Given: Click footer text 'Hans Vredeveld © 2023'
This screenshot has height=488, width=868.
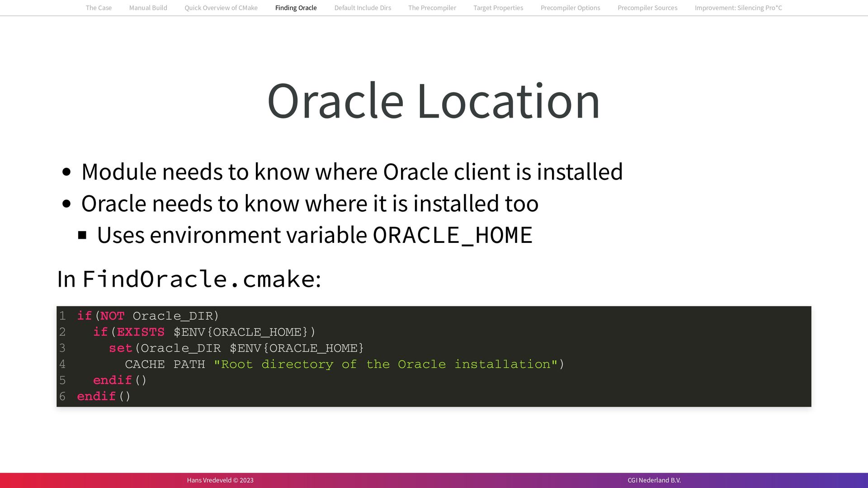Looking at the screenshot, I should pos(220,480).
